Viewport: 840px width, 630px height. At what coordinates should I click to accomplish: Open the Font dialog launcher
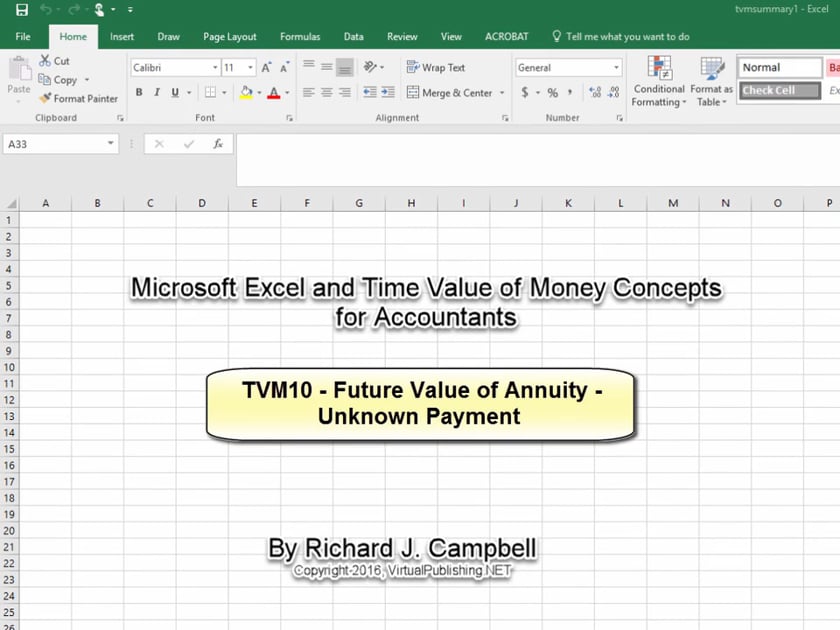[289, 118]
